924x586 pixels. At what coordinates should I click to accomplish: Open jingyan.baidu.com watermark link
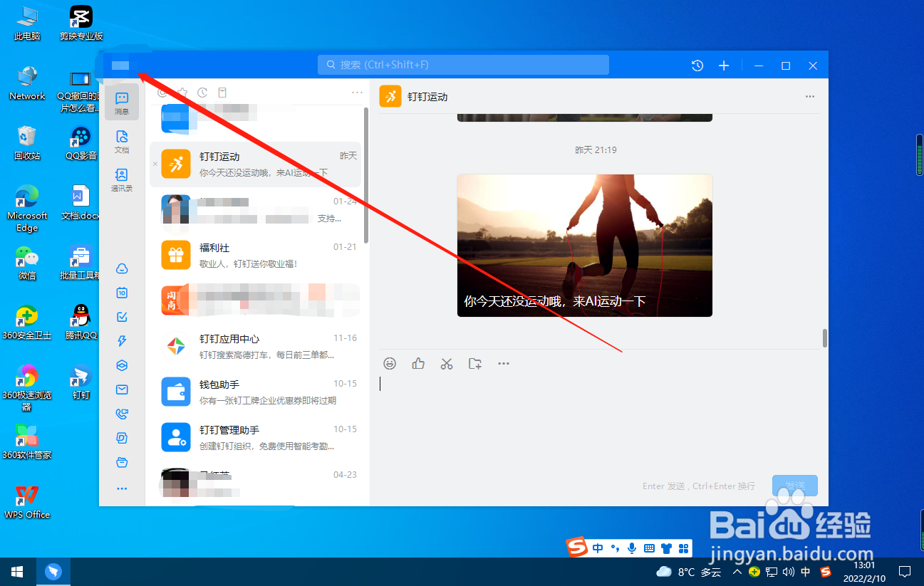793,552
